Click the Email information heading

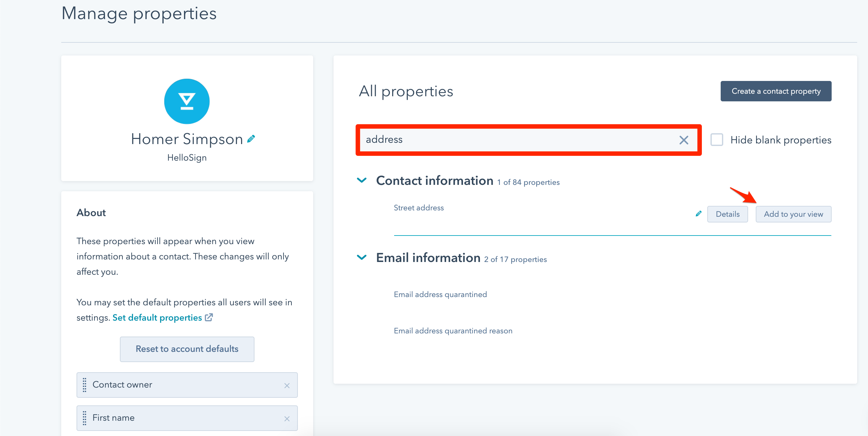[x=428, y=258]
